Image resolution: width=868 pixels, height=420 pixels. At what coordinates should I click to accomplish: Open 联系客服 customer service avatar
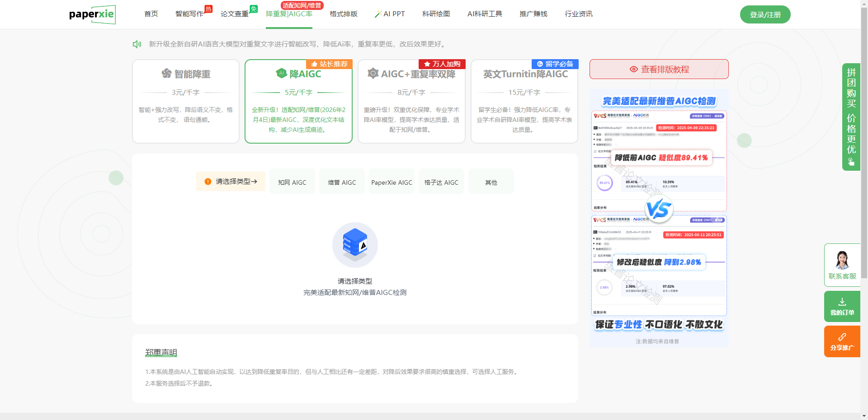tap(842, 261)
